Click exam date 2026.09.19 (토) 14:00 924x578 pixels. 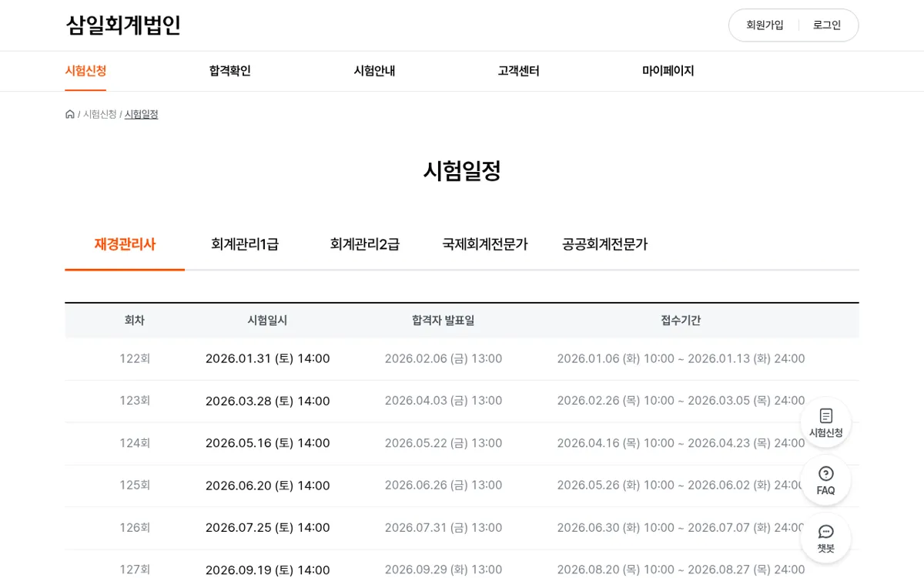coord(267,570)
